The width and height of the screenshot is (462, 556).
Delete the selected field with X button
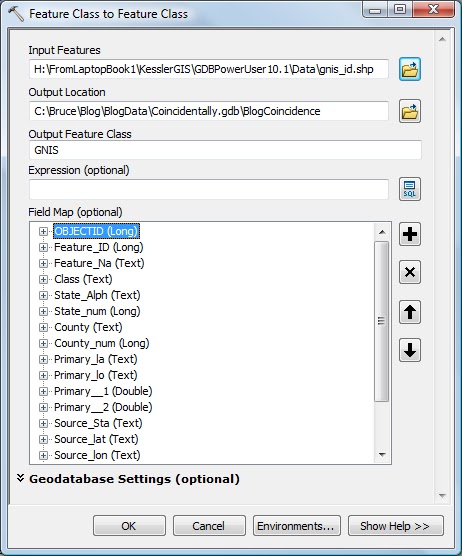410,272
